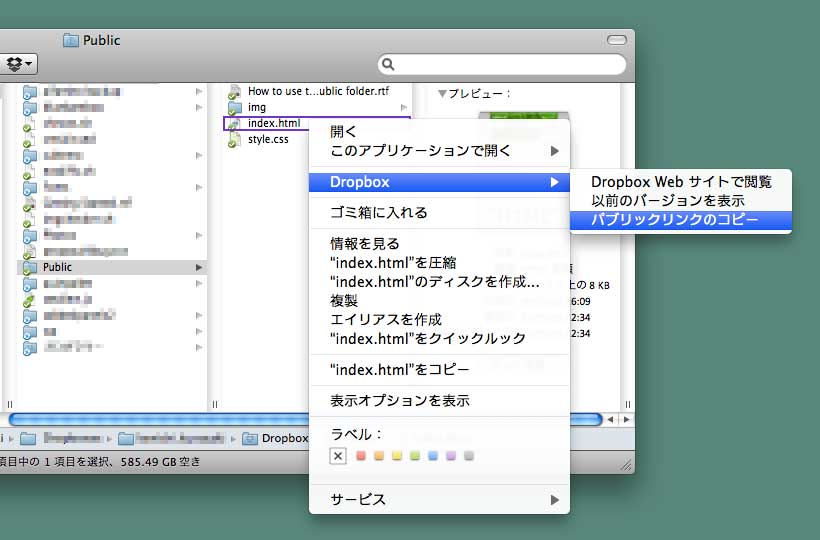Apply the purple label color
Viewport: 820px width, 540px height.
451,456
